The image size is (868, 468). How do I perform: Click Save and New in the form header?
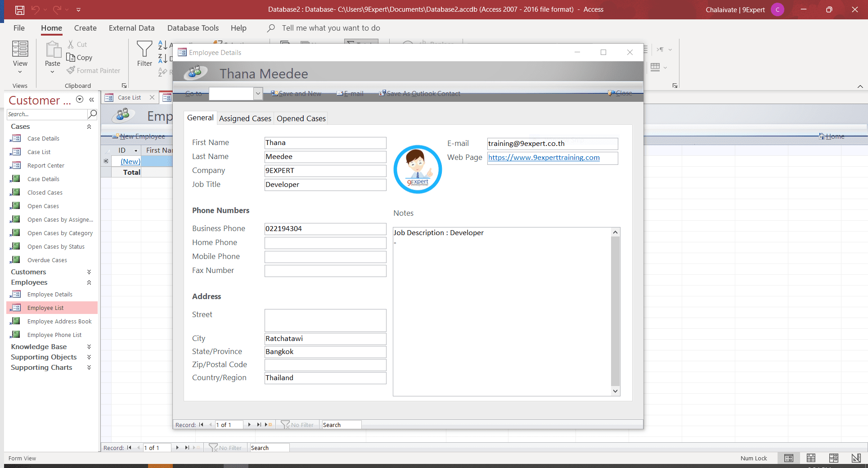pos(296,93)
